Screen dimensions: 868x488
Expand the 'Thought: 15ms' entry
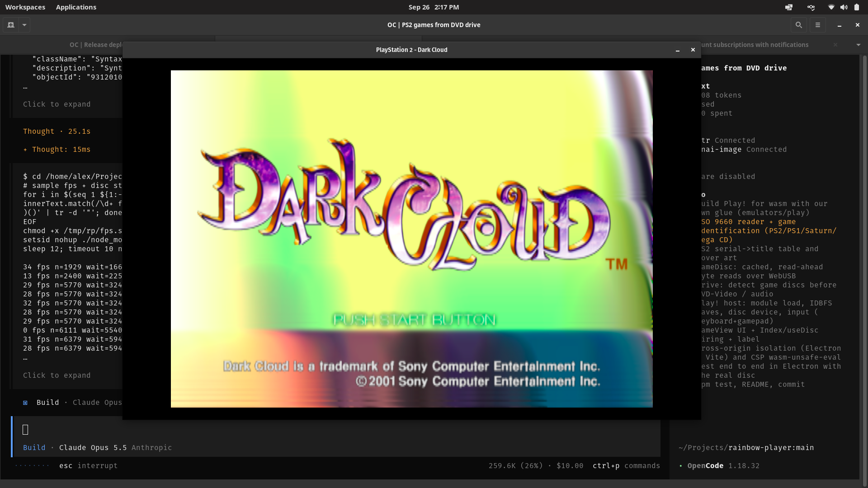click(57, 150)
